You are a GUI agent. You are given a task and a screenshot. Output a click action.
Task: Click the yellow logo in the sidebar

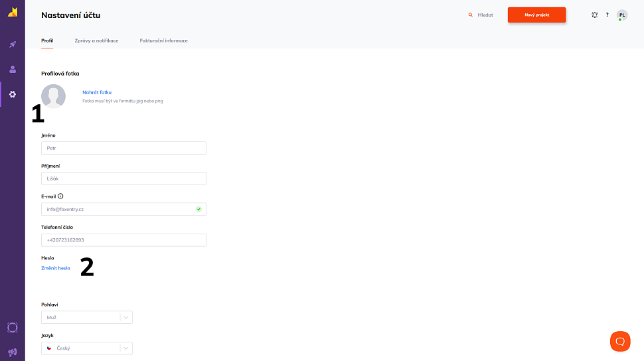tap(13, 13)
